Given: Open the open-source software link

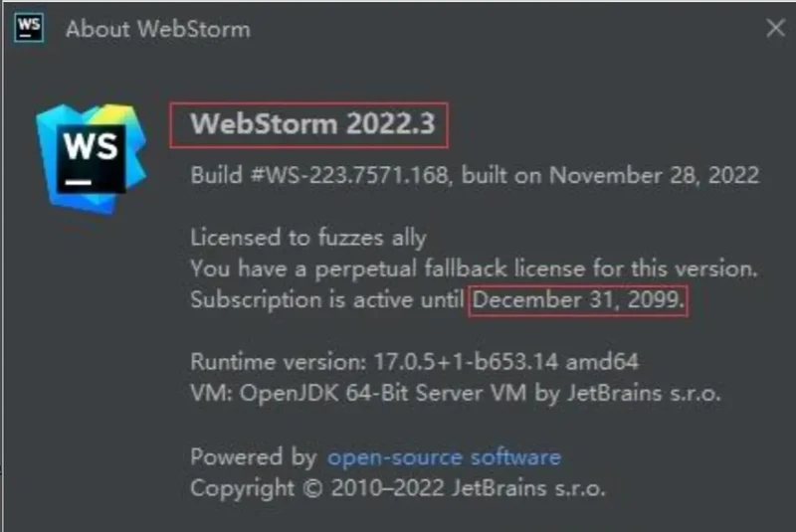Looking at the screenshot, I should tap(444, 457).
